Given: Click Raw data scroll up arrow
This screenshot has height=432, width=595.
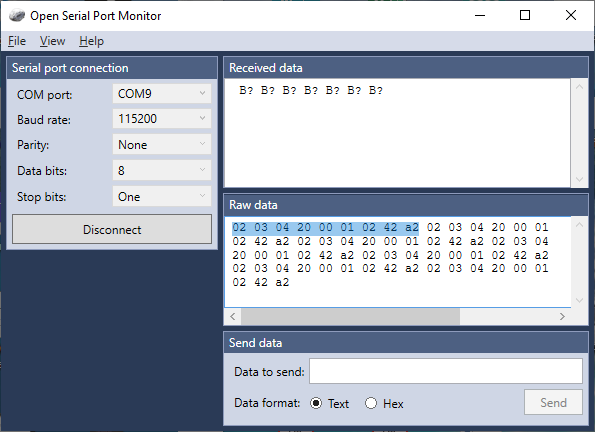Looking at the screenshot, I should tap(579, 225).
